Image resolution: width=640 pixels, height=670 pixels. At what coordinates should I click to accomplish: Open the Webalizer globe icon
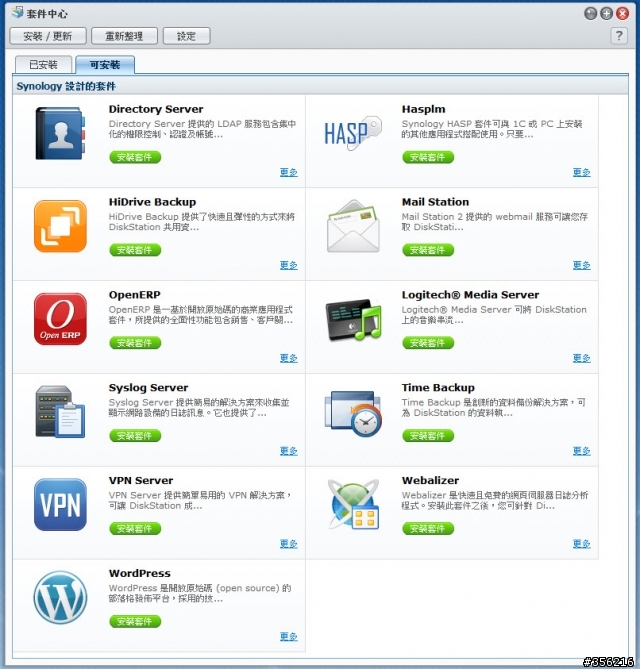pyautogui.click(x=353, y=505)
